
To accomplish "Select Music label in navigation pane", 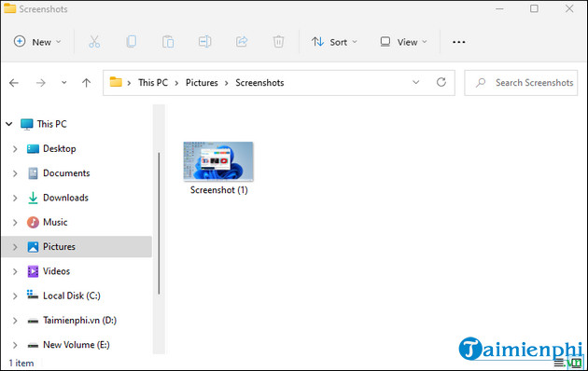I will (x=55, y=222).
